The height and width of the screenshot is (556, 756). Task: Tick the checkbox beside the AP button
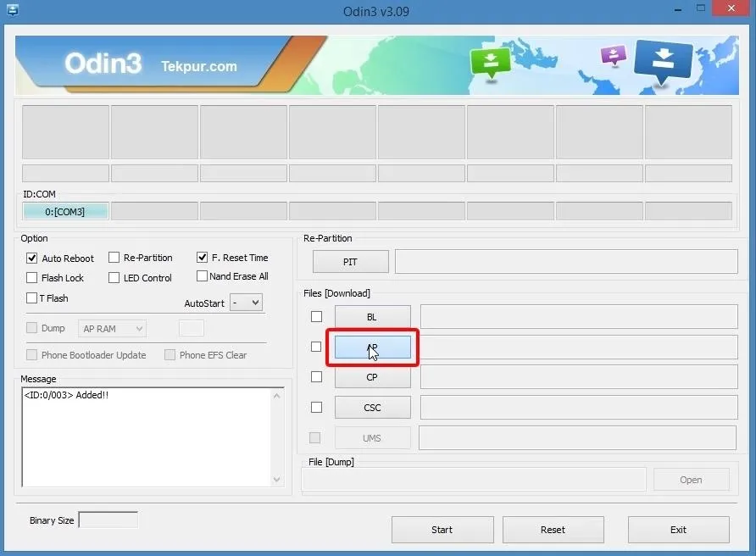(x=316, y=347)
